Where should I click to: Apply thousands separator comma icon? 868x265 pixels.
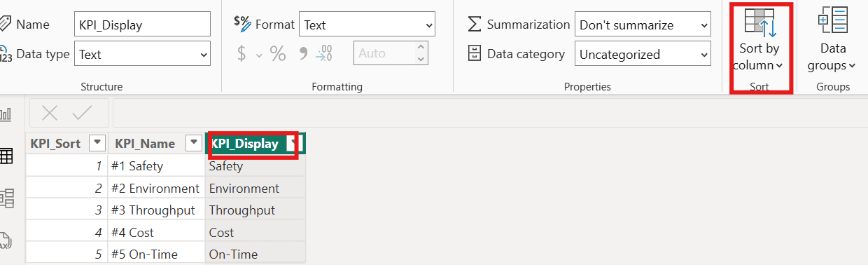[x=303, y=54]
